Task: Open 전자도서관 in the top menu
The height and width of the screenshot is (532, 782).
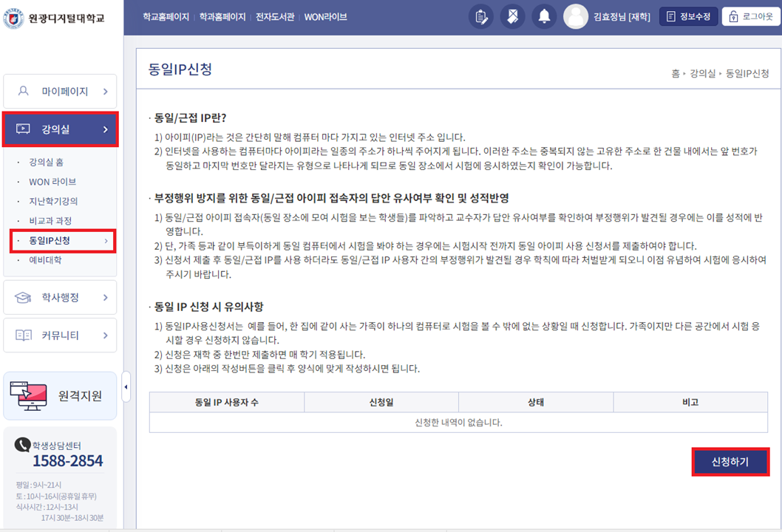Action: [275, 16]
